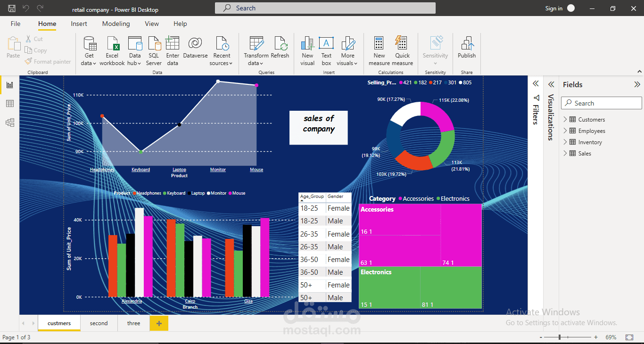Viewport: 644px width, 344px height.
Task: Open the Data view in sidebar
Action: pyautogui.click(x=9, y=104)
